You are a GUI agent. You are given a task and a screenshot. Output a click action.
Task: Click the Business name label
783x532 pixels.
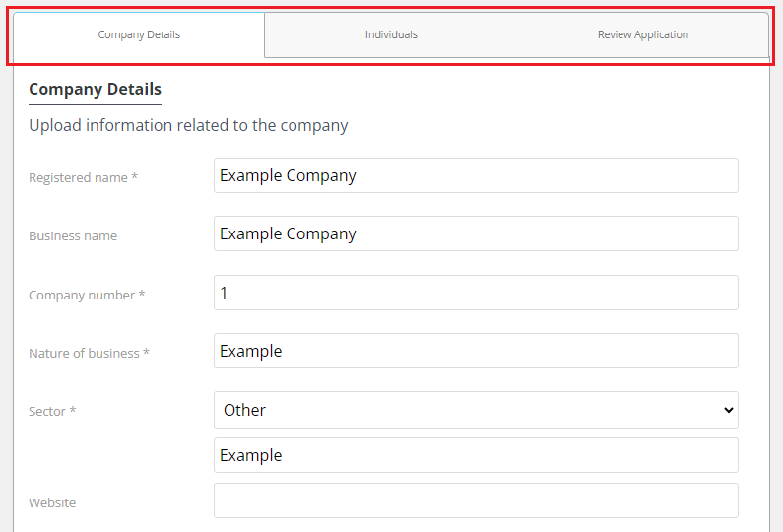[x=73, y=235]
